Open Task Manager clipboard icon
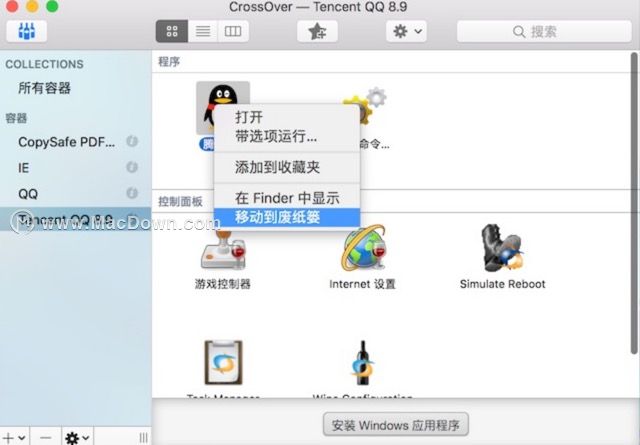 point(223,362)
